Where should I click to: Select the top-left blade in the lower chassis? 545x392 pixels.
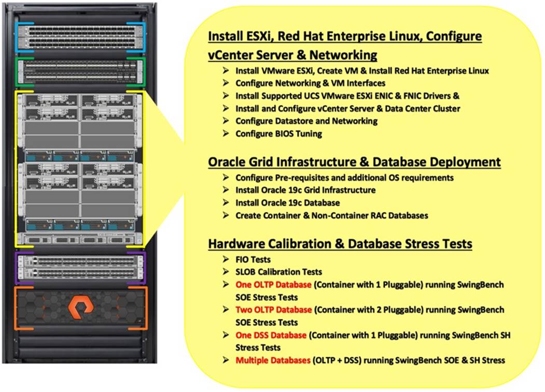pos(52,169)
